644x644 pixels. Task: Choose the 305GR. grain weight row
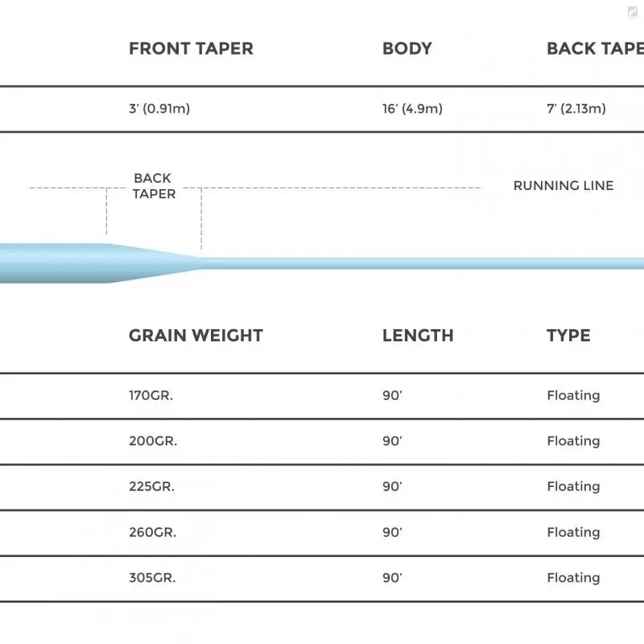coord(152,577)
